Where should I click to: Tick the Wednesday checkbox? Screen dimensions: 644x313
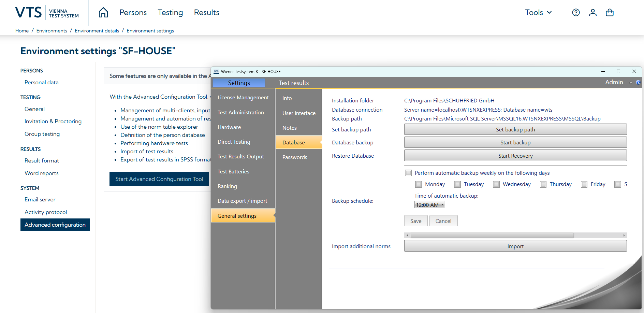tap(496, 184)
